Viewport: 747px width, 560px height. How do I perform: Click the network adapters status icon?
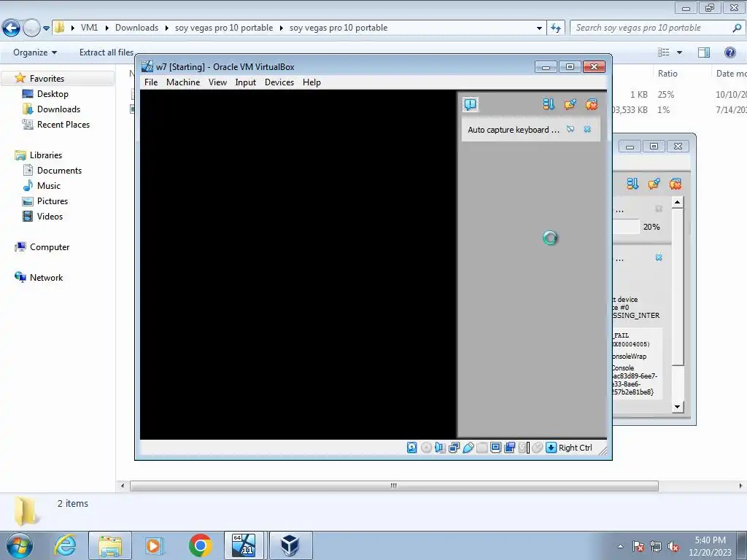click(x=454, y=448)
